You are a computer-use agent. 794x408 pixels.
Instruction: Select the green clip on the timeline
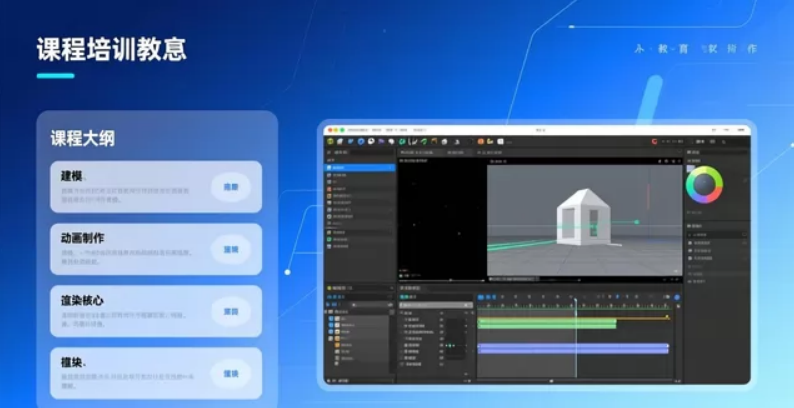pyautogui.click(x=546, y=324)
